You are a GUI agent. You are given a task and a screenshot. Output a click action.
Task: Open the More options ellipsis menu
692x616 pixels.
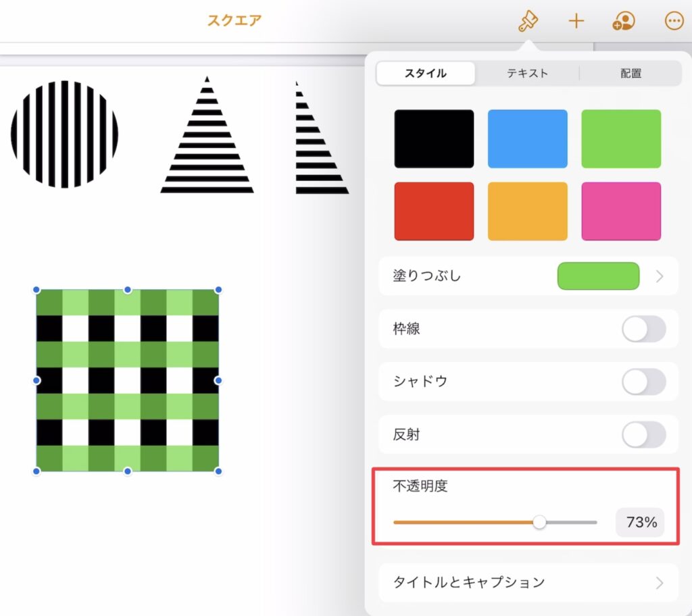(x=674, y=21)
